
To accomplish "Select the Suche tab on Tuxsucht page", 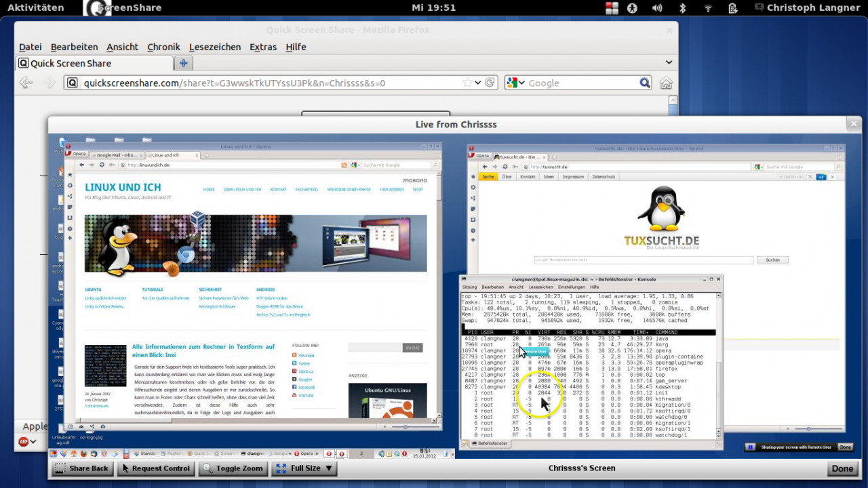I will click(488, 177).
